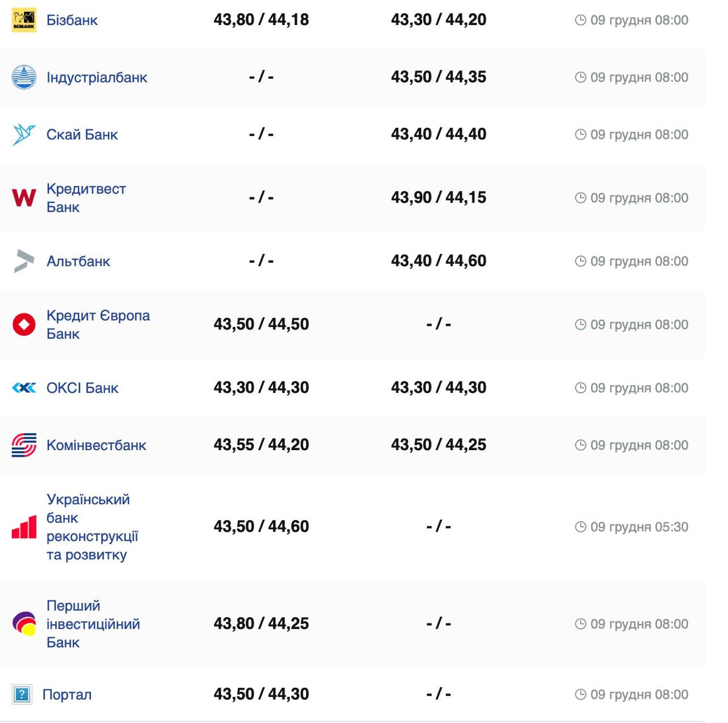Click the red bars logo of Український банк
Screen dimensions: 728x723
pyautogui.click(x=24, y=527)
